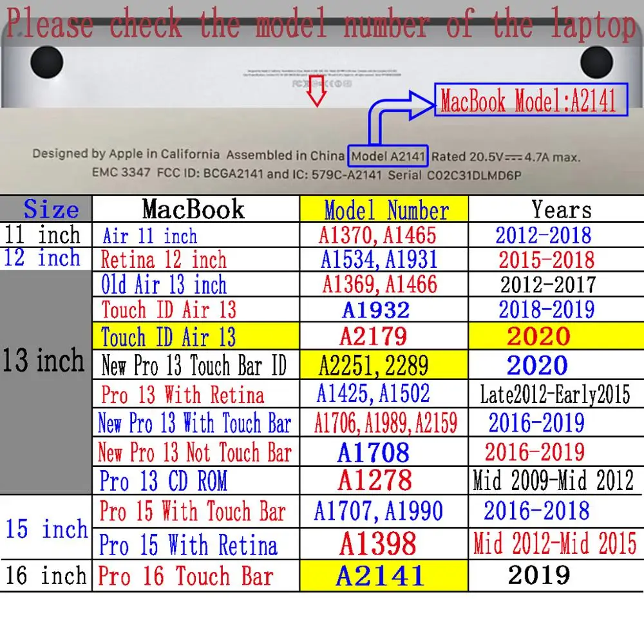Click the red 'Touch ID Air 13' cell

pos(196,309)
